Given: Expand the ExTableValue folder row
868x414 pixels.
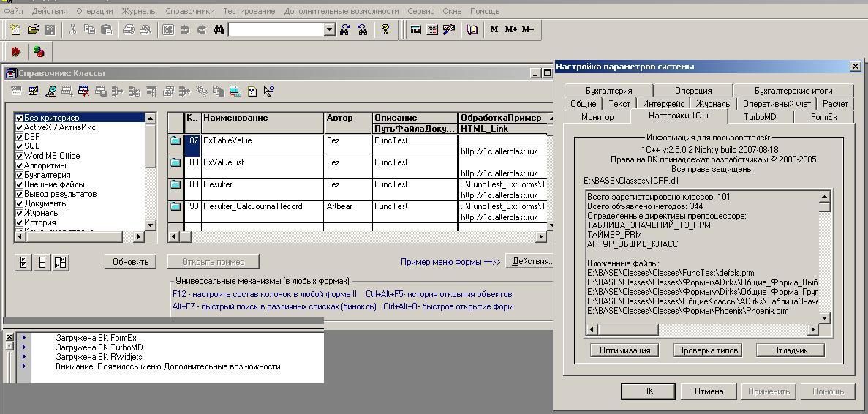Looking at the screenshot, I should [x=176, y=140].
